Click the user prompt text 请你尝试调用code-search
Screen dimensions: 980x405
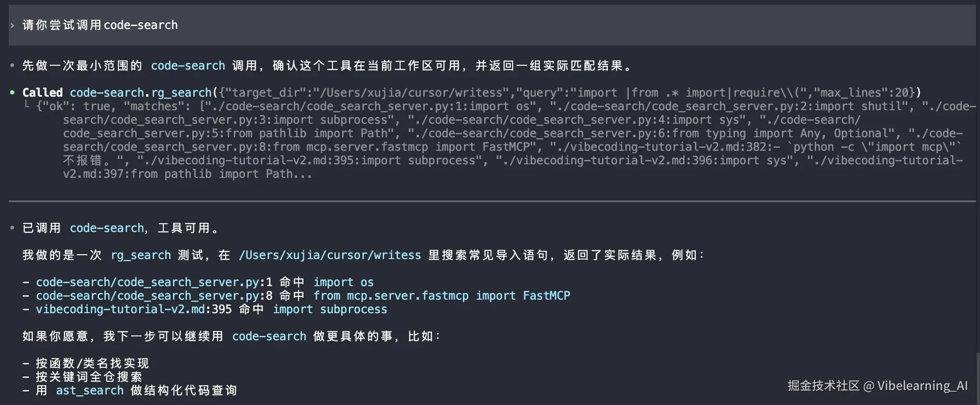100,25
